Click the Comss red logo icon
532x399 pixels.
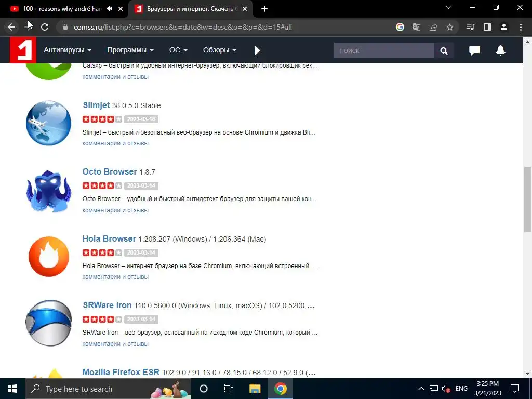pos(23,50)
